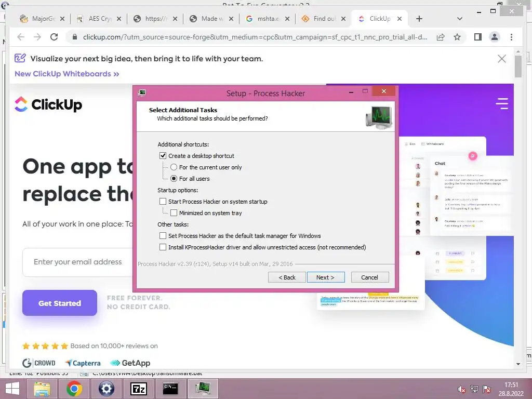Check 'Create a desktop shortcut' option
This screenshot has width=532, height=399.
(163, 156)
